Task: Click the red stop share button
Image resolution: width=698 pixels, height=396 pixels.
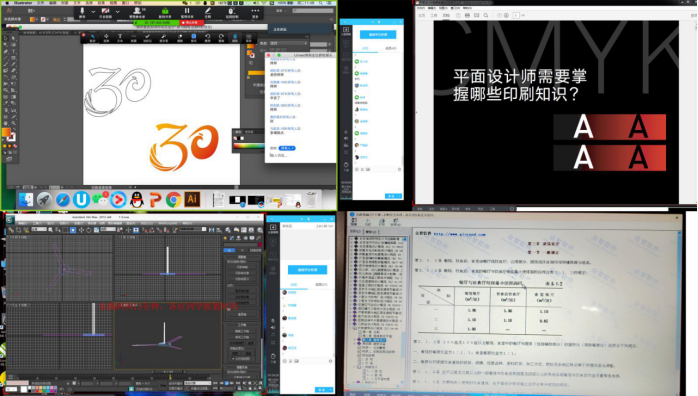Action: tap(192, 22)
